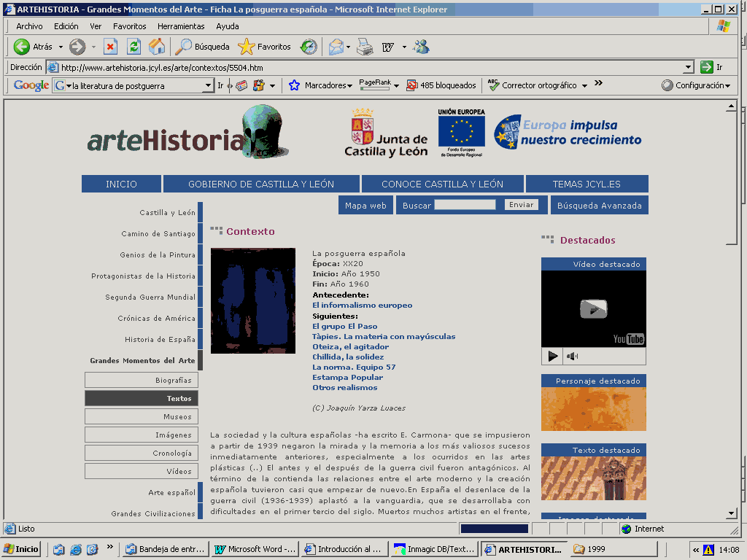This screenshot has height=560, width=747.
Task: Open the Herramientas menu
Action: coord(181,26)
